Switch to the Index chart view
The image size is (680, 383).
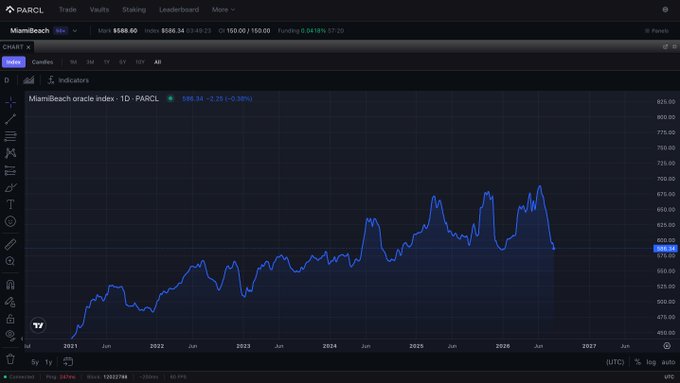coord(13,62)
